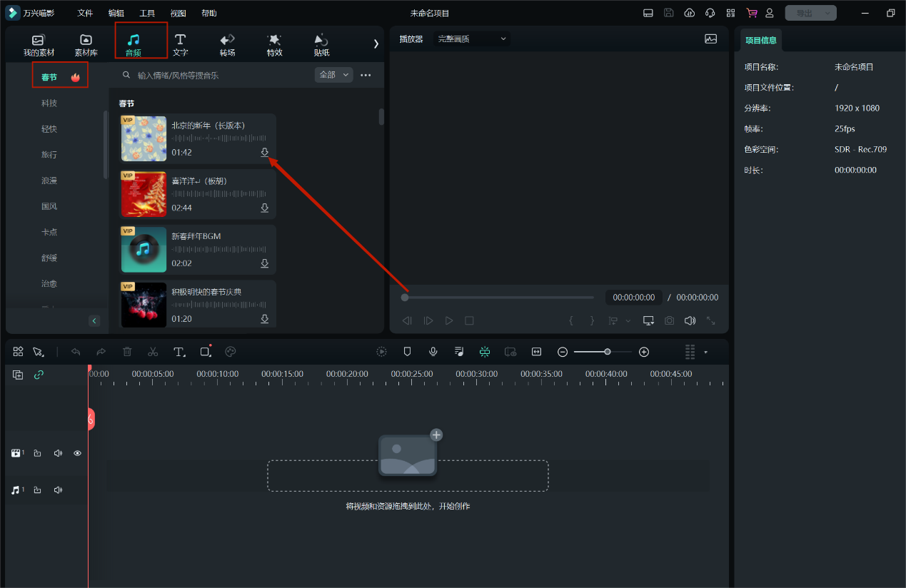Download the 北京的新年 (长版本) track
The width and height of the screenshot is (906, 588).
pos(264,153)
